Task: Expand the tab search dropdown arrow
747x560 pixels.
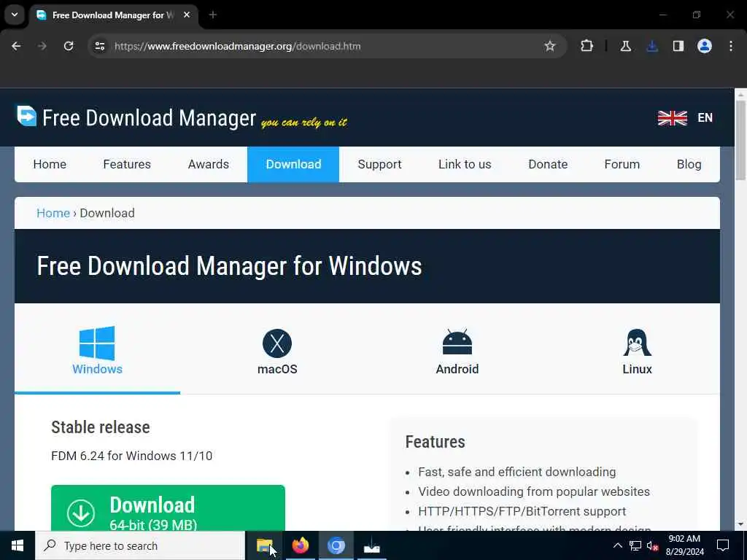Action: click(x=15, y=15)
